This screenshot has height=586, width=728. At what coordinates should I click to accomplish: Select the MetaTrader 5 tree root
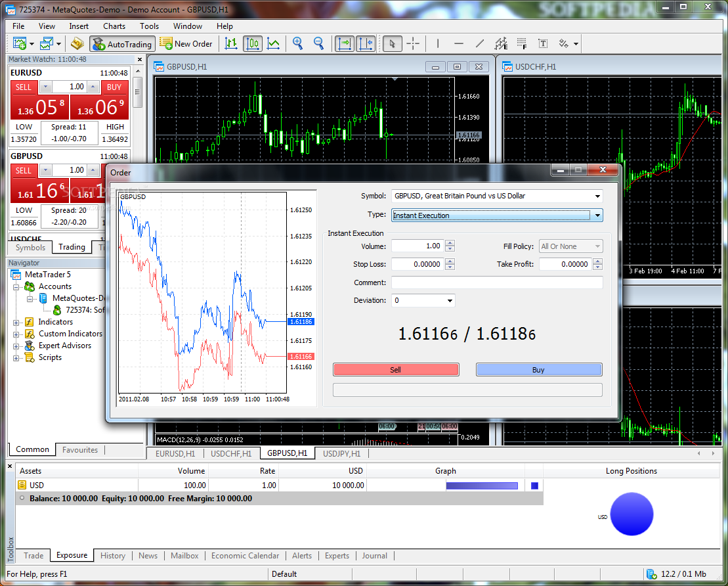(x=47, y=275)
